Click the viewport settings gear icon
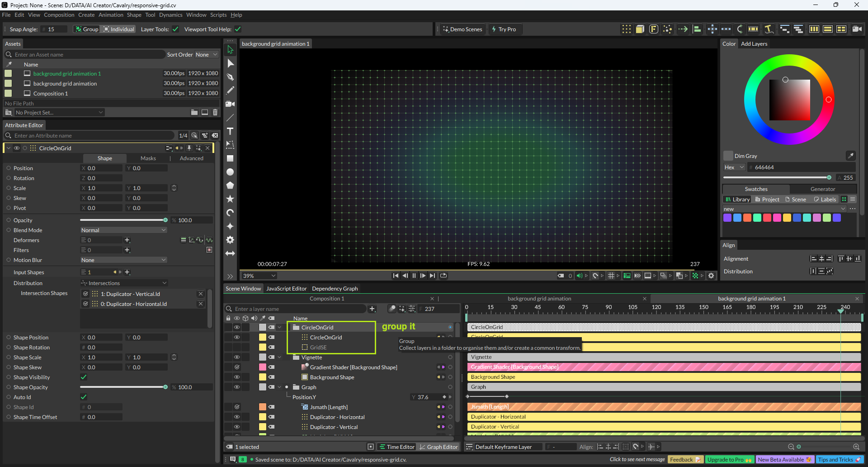Image resolution: width=868 pixels, height=467 pixels. point(711,276)
